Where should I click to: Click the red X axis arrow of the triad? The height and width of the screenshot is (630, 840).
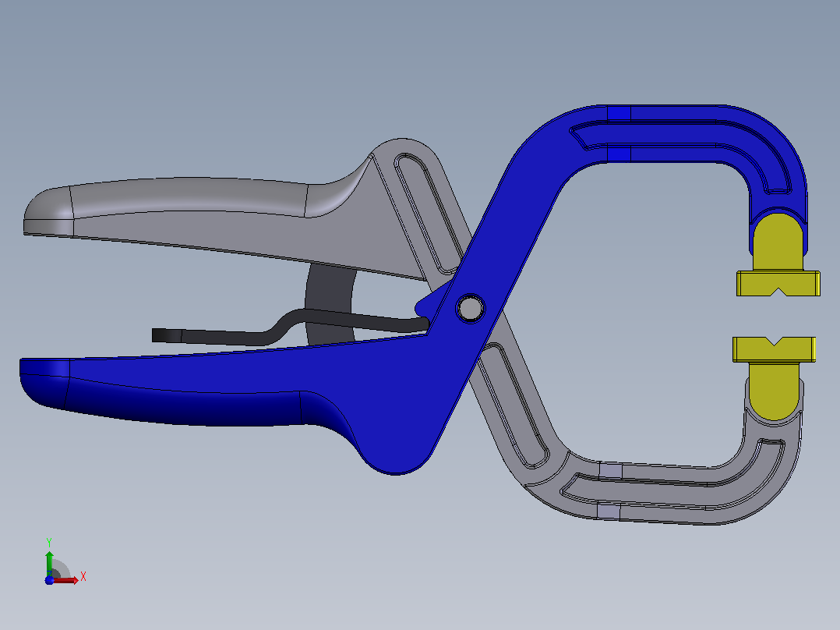pos(67,580)
